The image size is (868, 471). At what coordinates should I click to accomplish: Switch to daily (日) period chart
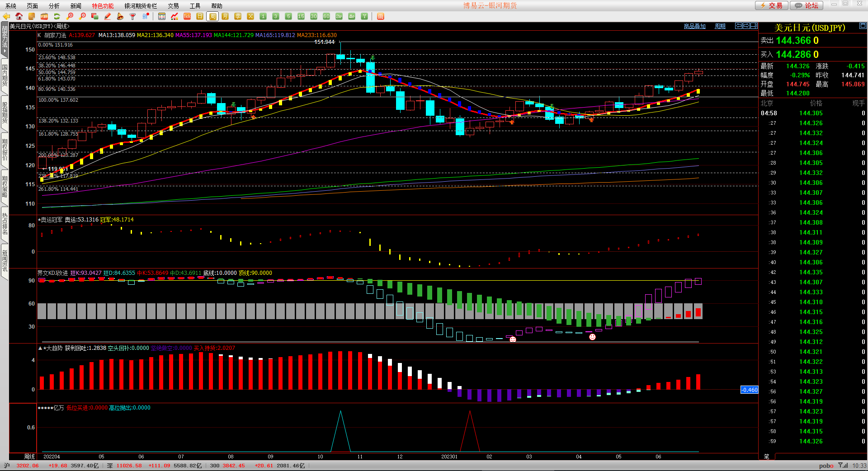(x=200, y=16)
